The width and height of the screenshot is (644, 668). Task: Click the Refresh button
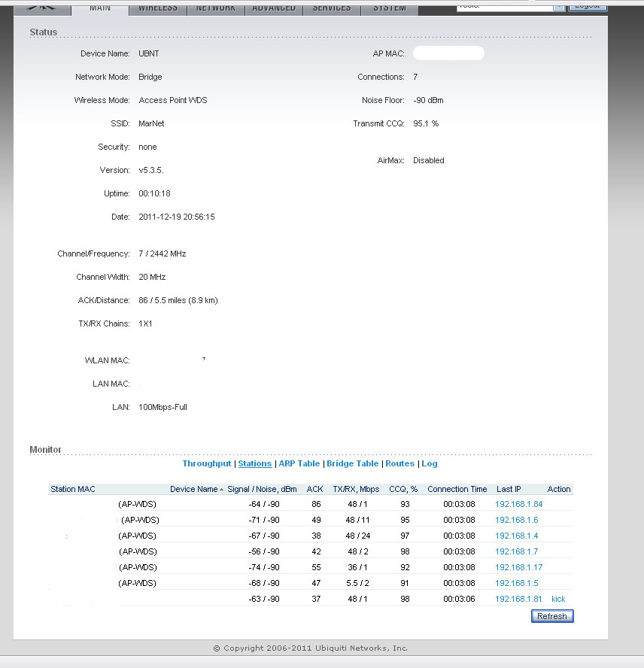(552, 616)
